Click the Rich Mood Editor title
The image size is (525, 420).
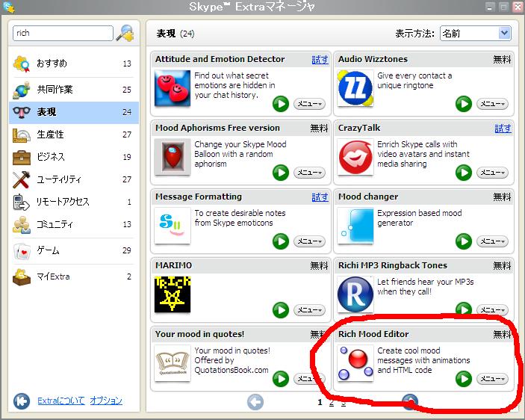373,334
